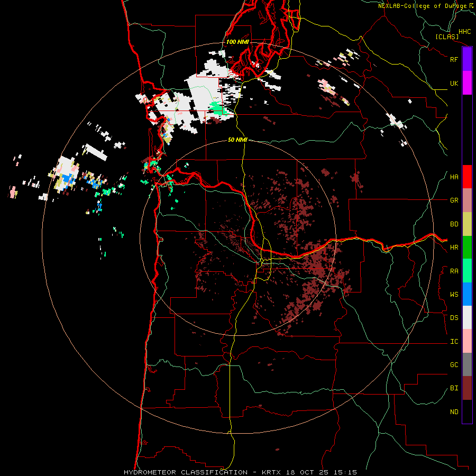
Task: Click the BI legend label
Action: tap(454, 388)
